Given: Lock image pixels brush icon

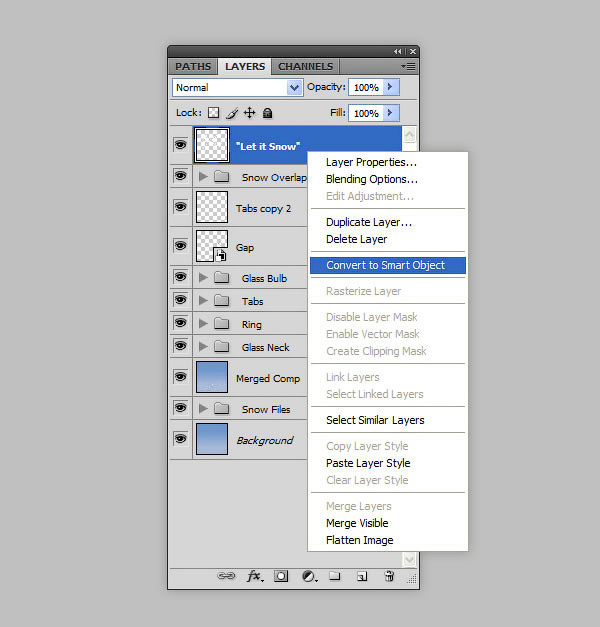Looking at the screenshot, I should click(x=232, y=113).
